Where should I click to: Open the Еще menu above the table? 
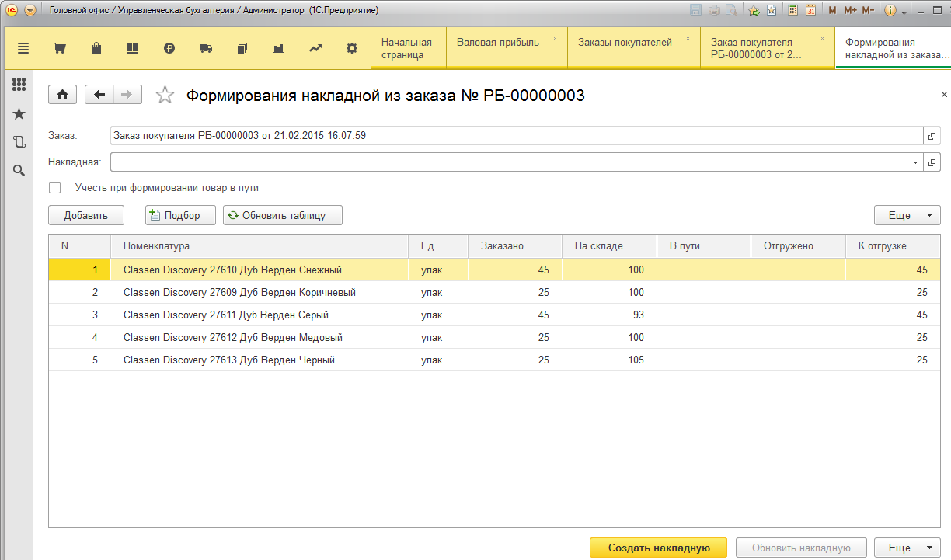tap(907, 215)
